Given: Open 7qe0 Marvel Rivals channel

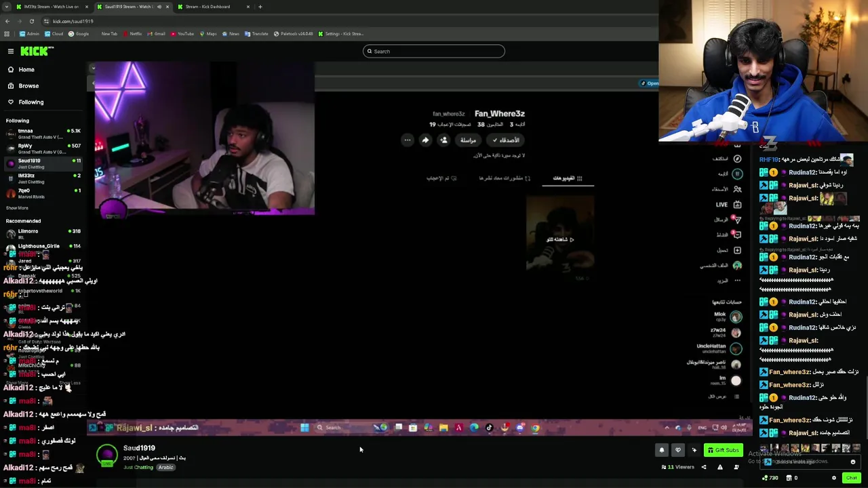Looking at the screenshot, I should pos(42,193).
